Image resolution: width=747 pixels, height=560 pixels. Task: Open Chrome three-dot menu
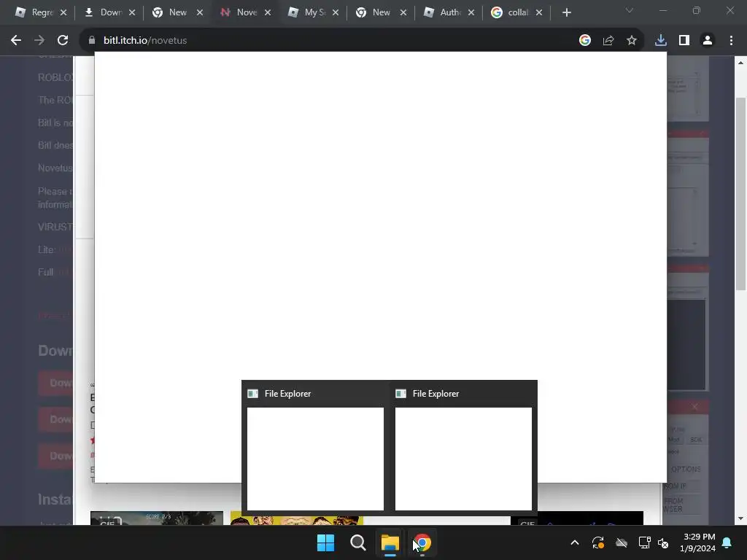731,41
